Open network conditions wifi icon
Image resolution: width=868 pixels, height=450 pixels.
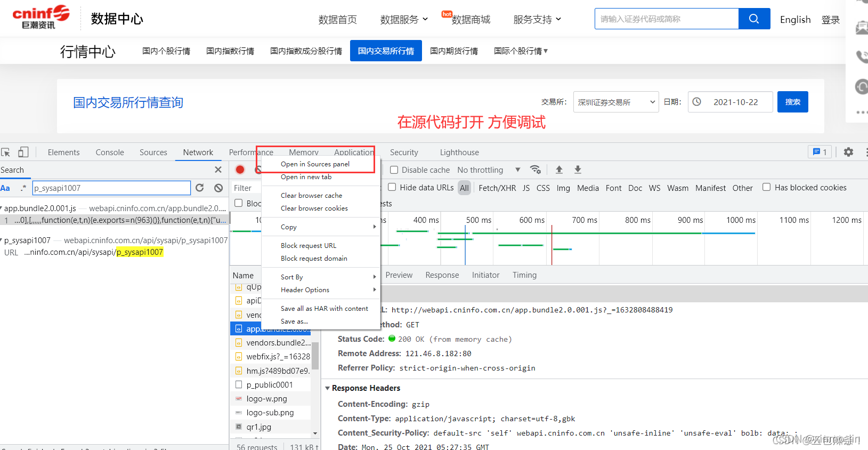coord(536,170)
